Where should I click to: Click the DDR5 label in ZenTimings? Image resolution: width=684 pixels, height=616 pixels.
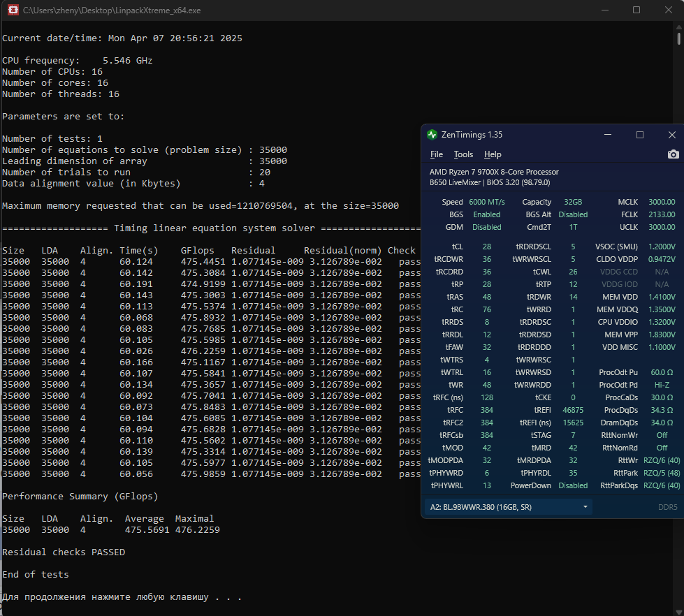(x=667, y=507)
